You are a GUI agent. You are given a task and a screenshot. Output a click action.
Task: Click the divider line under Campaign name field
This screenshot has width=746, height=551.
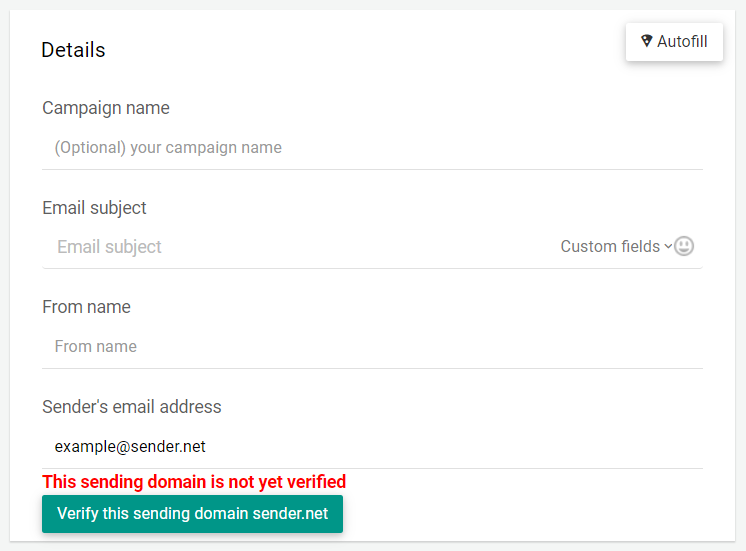coord(372,169)
